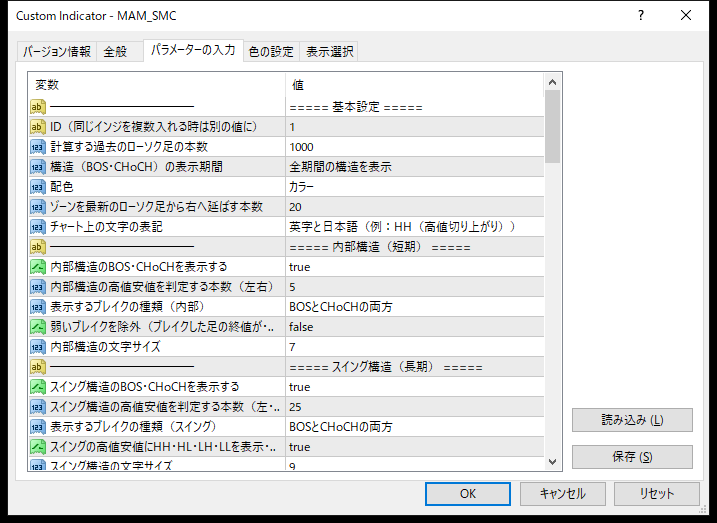
Task: Click the icon beside 表示するブレイクの種類（内部）
Action: [38, 307]
